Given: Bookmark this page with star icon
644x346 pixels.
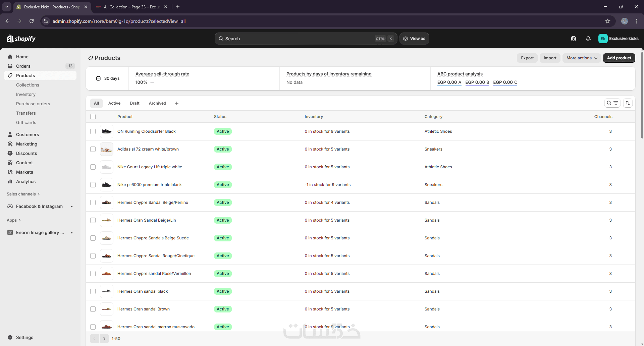Looking at the screenshot, I should [x=608, y=21].
